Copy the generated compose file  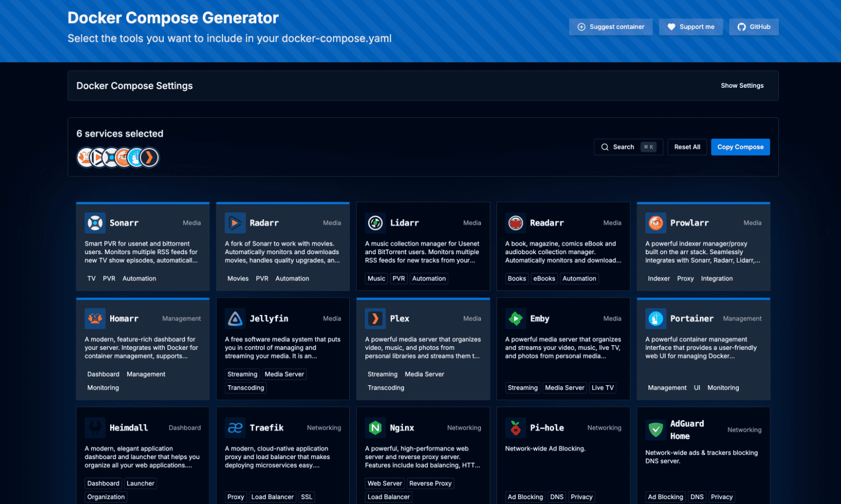[x=740, y=147]
